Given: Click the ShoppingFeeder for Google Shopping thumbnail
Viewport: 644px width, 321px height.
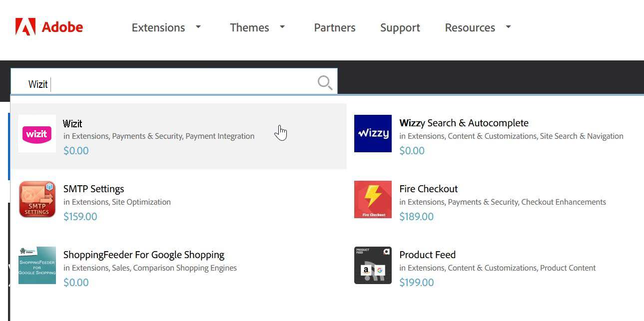Looking at the screenshot, I should tap(37, 265).
